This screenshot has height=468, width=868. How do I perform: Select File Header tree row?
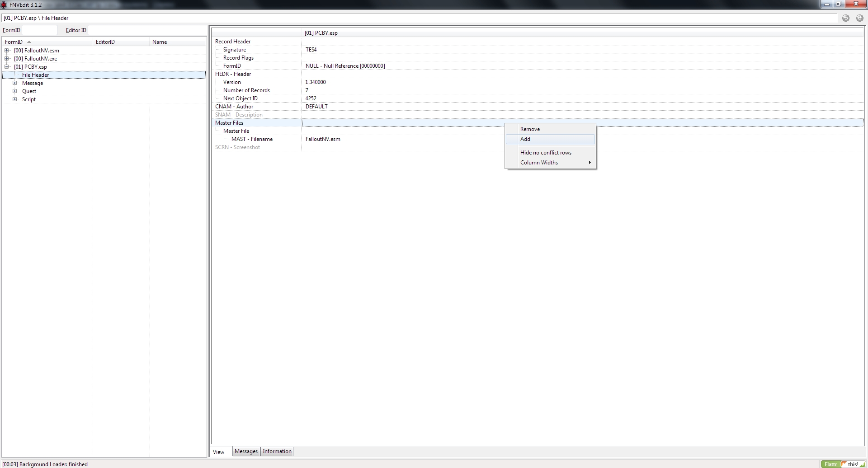click(x=104, y=75)
